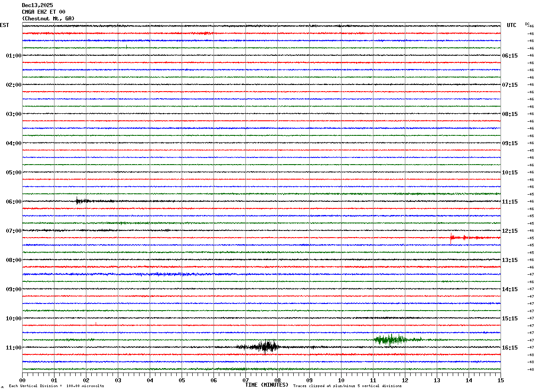This screenshot has height=392, width=536.
Task: Select the 02:00 EST time label
Action: (13, 85)
